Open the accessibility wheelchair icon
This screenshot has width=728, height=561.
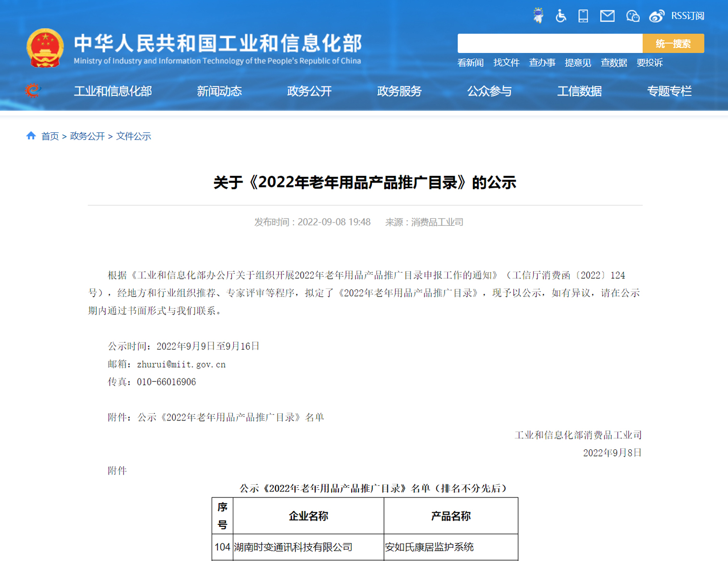[x=561, y=16]
